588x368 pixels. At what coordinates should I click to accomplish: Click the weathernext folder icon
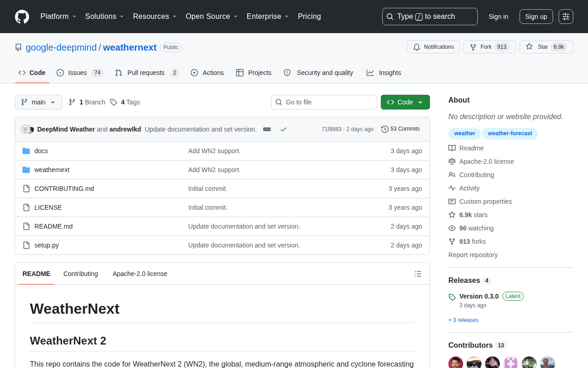[26, 170]
